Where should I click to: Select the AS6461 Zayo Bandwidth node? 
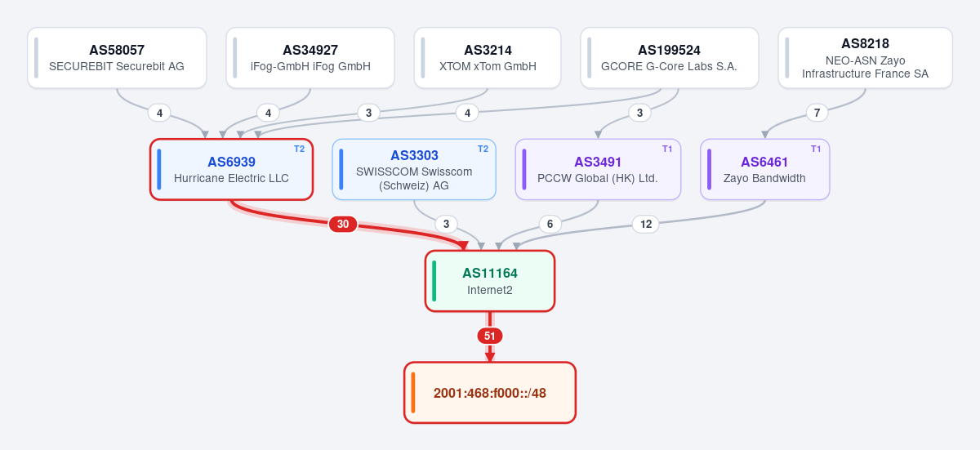pyautogui.click(x=765, y=169)
